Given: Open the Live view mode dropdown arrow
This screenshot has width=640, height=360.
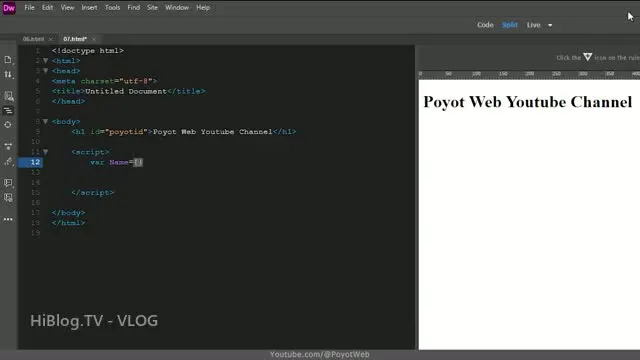Looking at the screenshot, I should coord(550,25).
